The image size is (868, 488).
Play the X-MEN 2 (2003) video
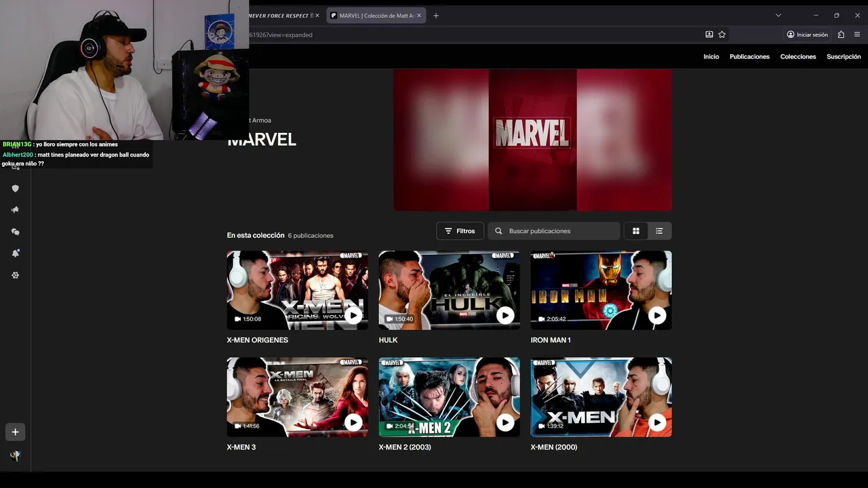click(x=505, y=422)
